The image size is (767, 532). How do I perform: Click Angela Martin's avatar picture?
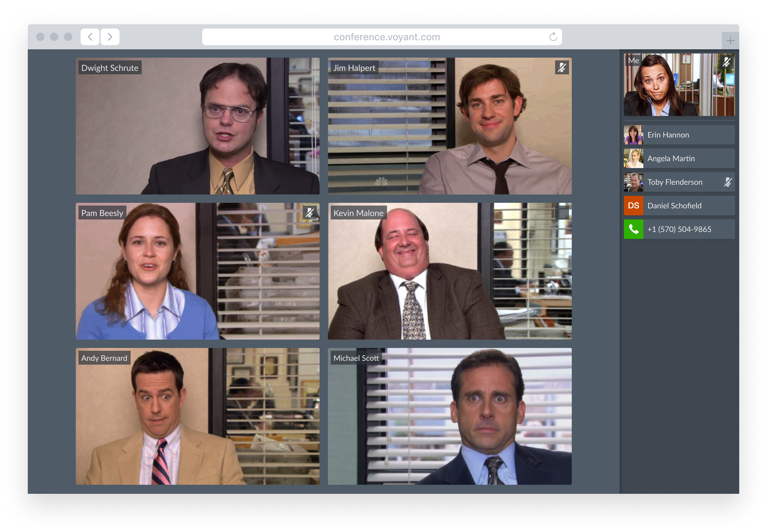pyautogui.click(x=633, y=158)
